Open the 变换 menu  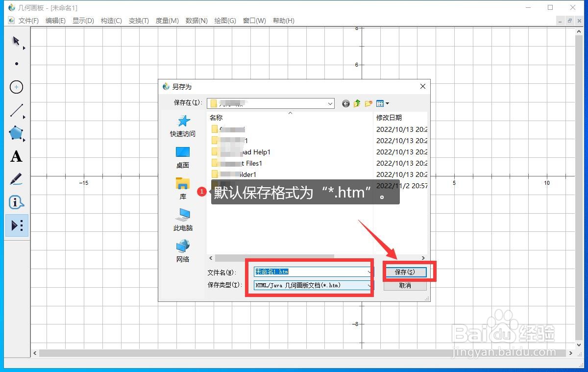tap(138, 21)
